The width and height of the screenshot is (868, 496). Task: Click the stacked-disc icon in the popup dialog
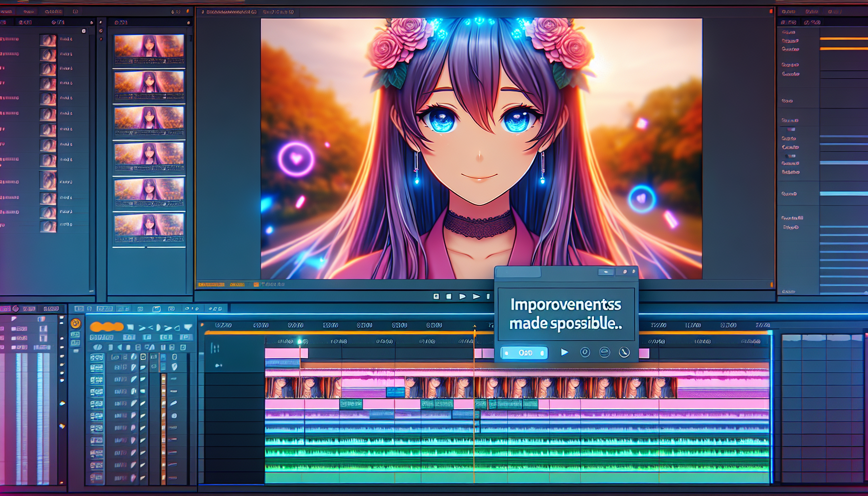tap(604, 352)
